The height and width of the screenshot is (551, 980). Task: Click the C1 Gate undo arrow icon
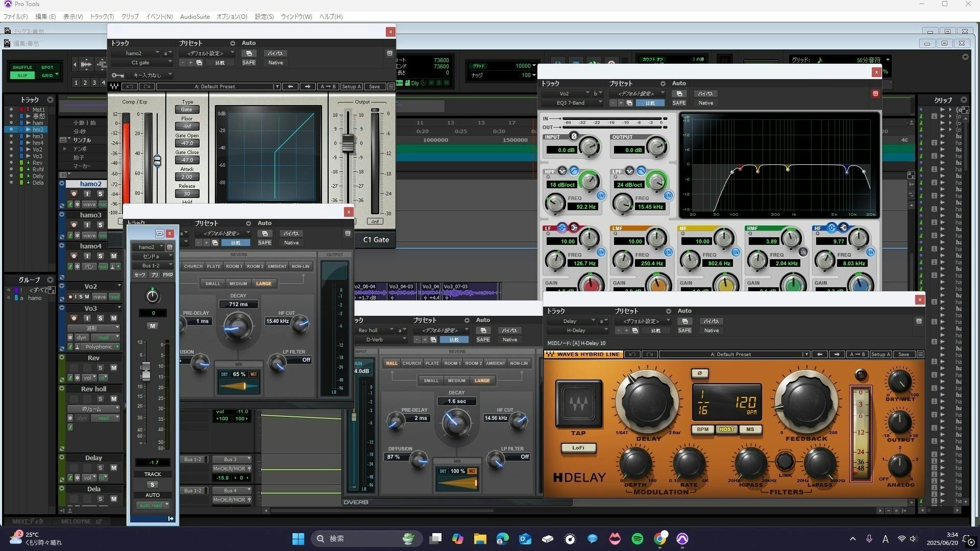130,87
